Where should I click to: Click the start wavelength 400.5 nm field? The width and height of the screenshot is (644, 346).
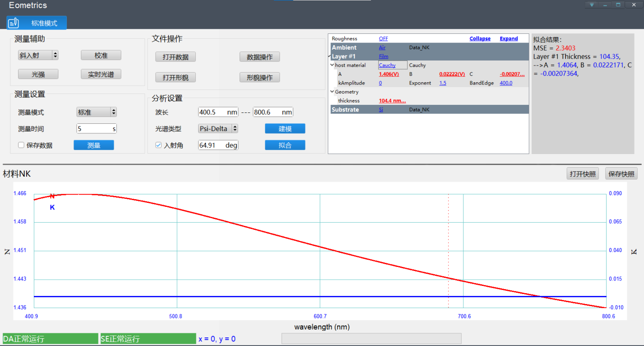coord(218,112)
